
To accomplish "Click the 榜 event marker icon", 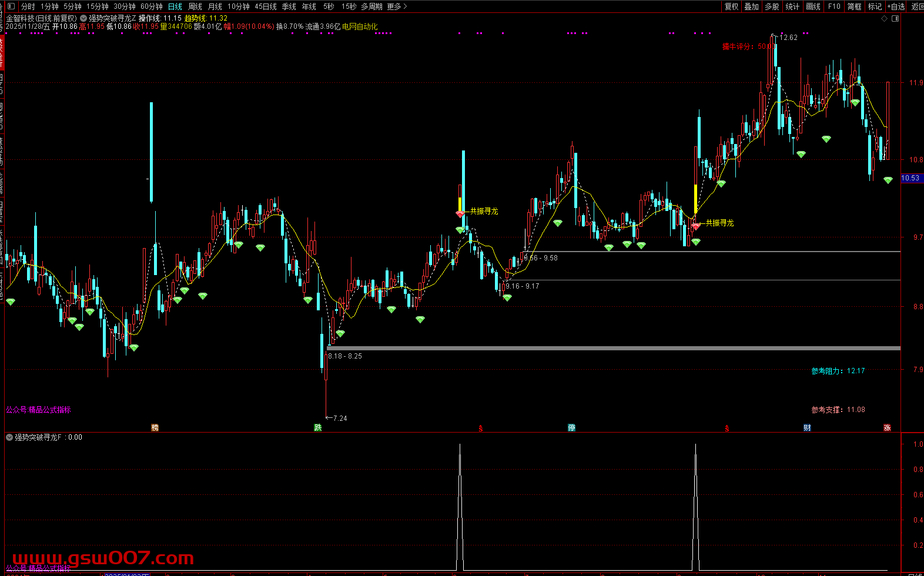I will point(155,427).
